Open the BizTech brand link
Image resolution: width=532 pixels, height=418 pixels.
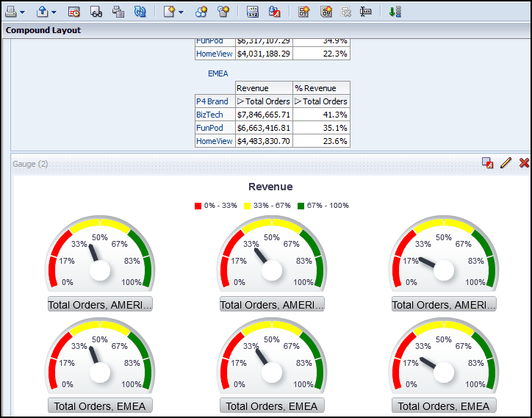(209, 115)
